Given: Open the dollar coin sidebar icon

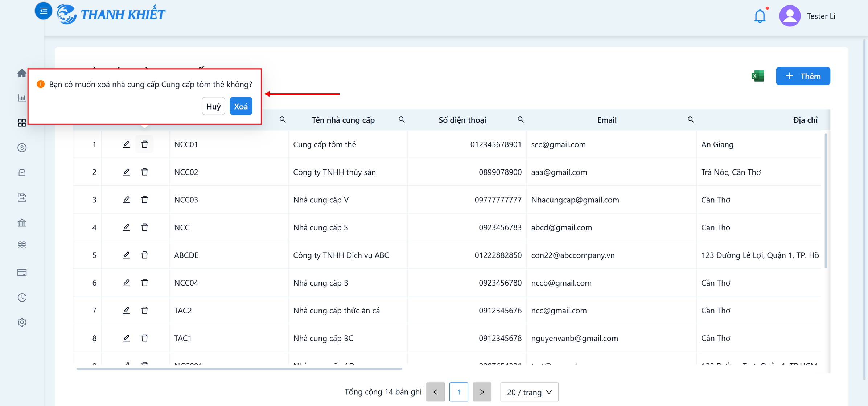Looking at the screenshot, I should pyautogui.click(x=22, y=148).
